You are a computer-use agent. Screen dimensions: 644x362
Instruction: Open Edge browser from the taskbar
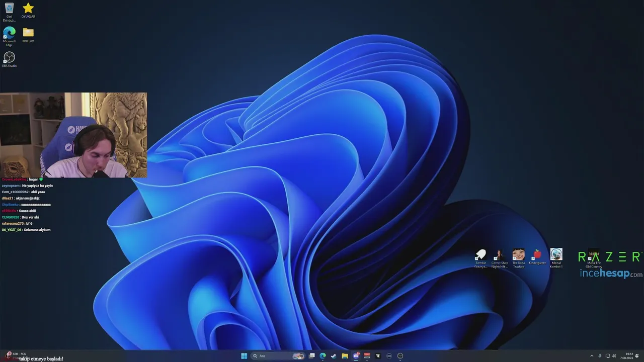[x=323, y=356]
